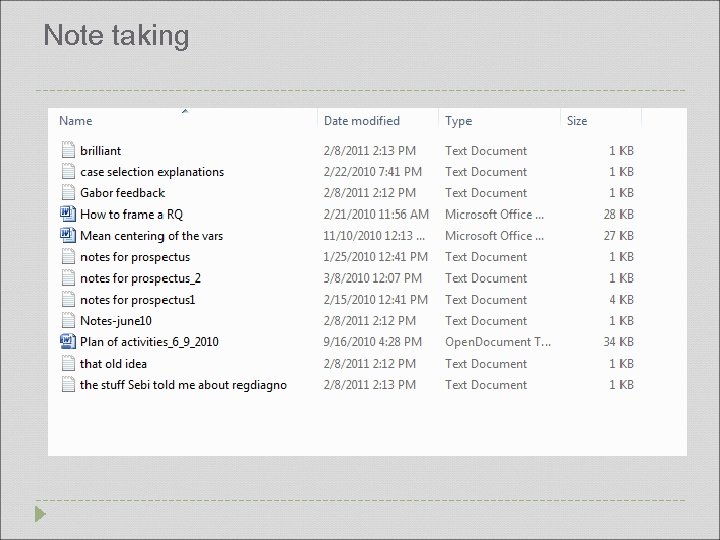Toggle the sort arrow above Name column
Image resolution: width=720 pixels, height=540 pixels.
[185, 111]
